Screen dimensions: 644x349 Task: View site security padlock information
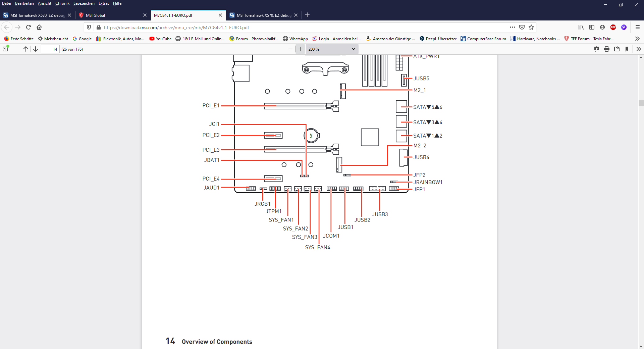point(98,27)
